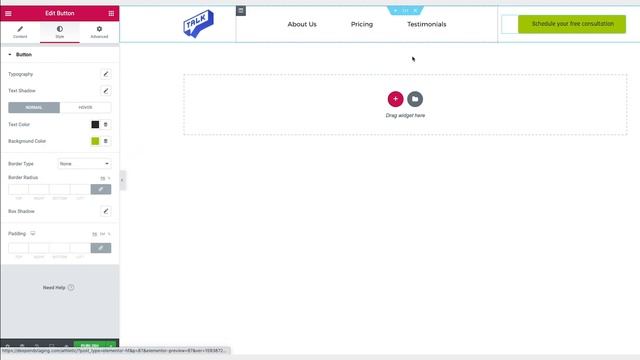Image resolution: width=640 pixels, height=360 pixels.
Task: Open the widgets grid panel
Action: [x=111, y=13]
